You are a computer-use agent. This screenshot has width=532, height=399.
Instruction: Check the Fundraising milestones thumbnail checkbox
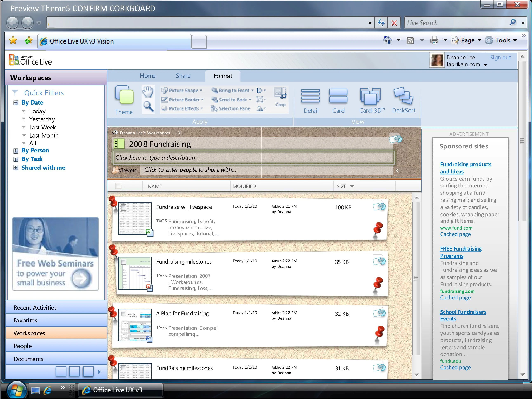(x=124, y=262)
